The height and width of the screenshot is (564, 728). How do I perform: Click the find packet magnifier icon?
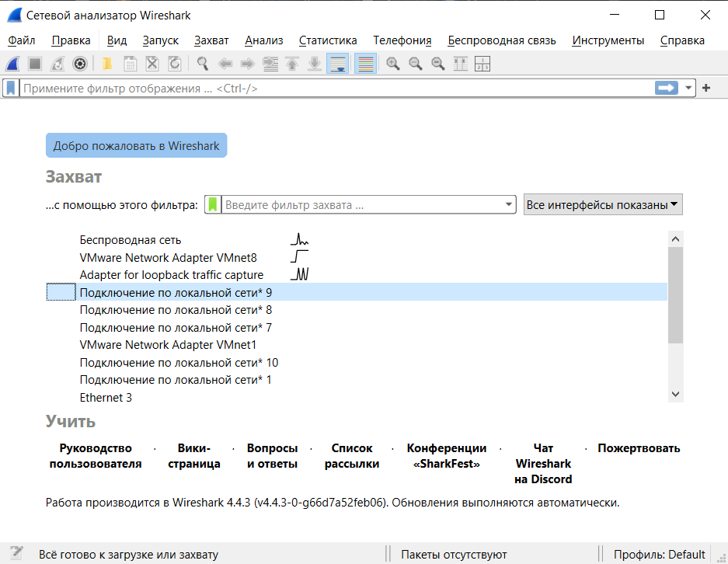pos(203,64)
